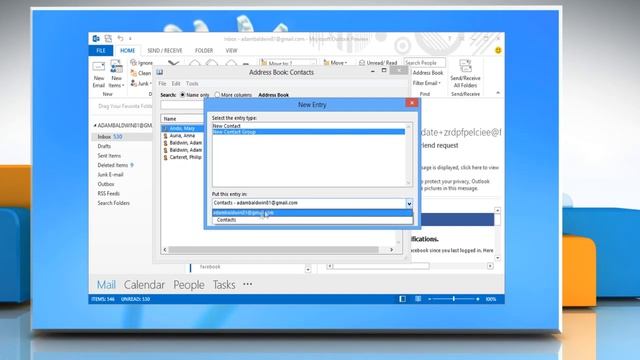Click the zoom out minus icon in the status bar
The height and width of the screenshot is (360, 640).
(x=429, y=299)
